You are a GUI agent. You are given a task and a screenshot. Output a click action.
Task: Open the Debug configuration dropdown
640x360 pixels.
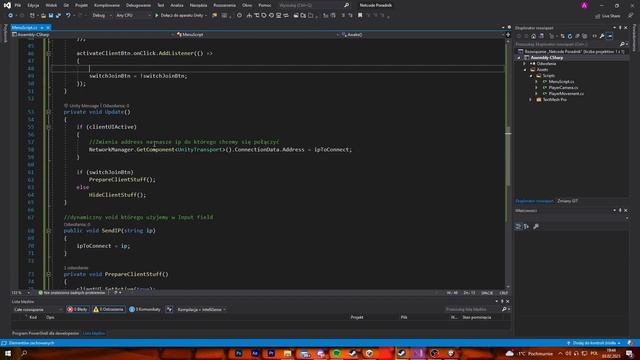(102, 16)
